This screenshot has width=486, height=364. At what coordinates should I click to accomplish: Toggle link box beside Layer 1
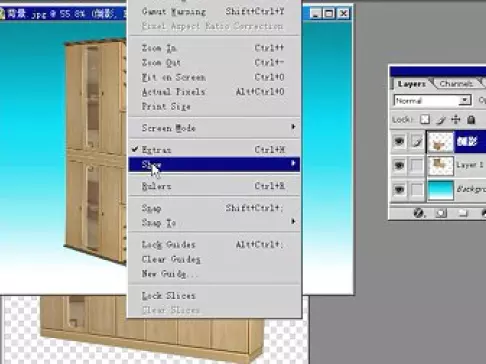coord(417,166)
